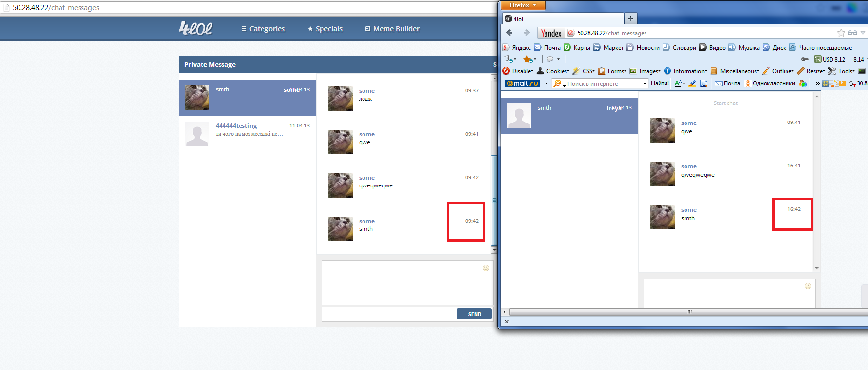Go back in the Firefox window

(509, 33)
